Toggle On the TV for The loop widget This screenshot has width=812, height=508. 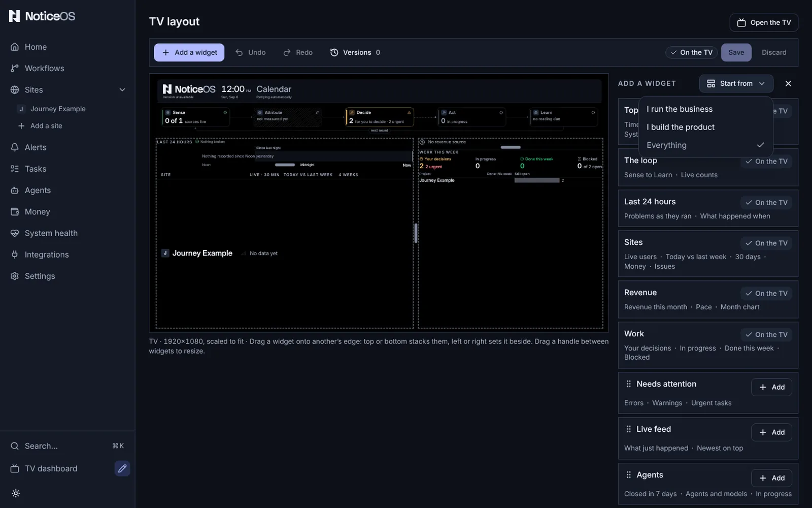(766, 161)
